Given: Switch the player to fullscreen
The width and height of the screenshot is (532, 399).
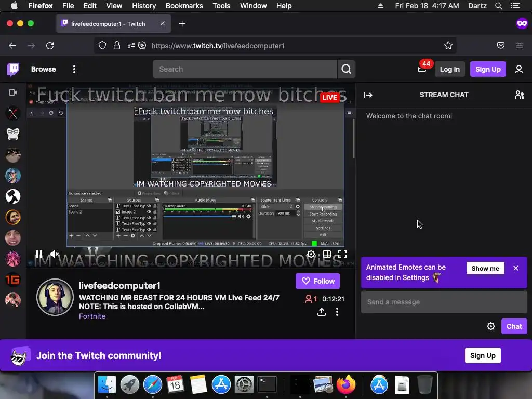Looking at the screenshot, I should tap(342, 254).
